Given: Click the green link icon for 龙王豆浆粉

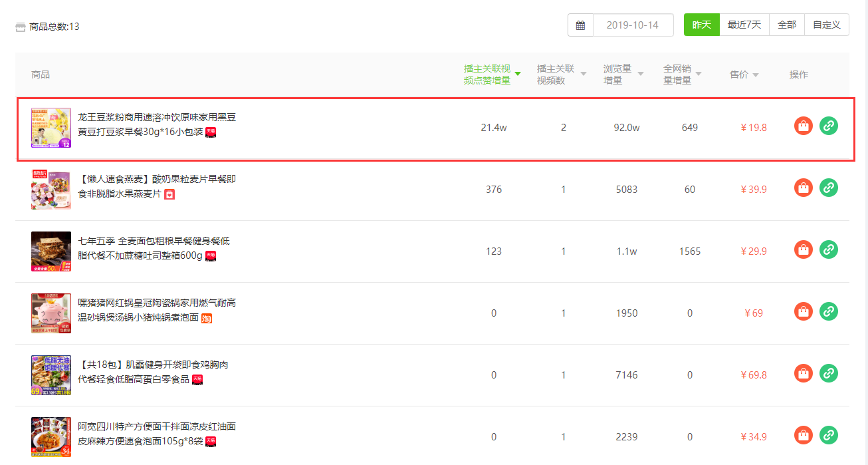Looking at the screenshot, I should (x=829, y=126).
